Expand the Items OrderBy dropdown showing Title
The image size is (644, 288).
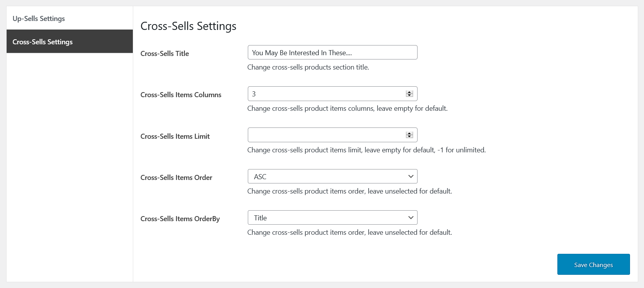(326, 218)
